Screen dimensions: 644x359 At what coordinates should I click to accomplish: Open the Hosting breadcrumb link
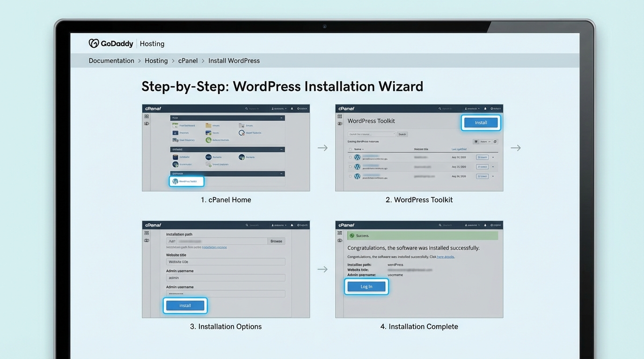[156, 60]
